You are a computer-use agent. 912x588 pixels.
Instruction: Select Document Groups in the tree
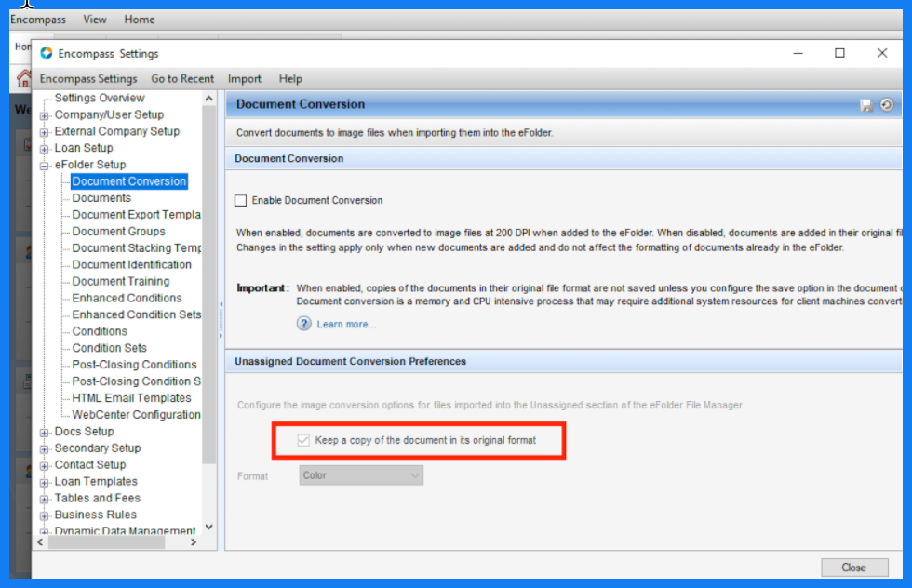point(118,232)
